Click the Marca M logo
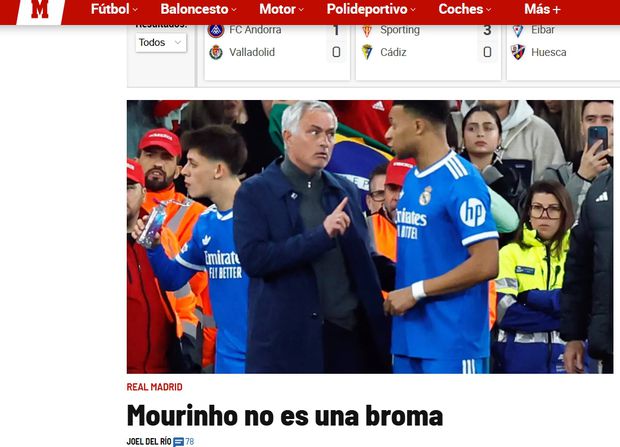The height and width of the screenshot is (447, 620). (40, 11)
